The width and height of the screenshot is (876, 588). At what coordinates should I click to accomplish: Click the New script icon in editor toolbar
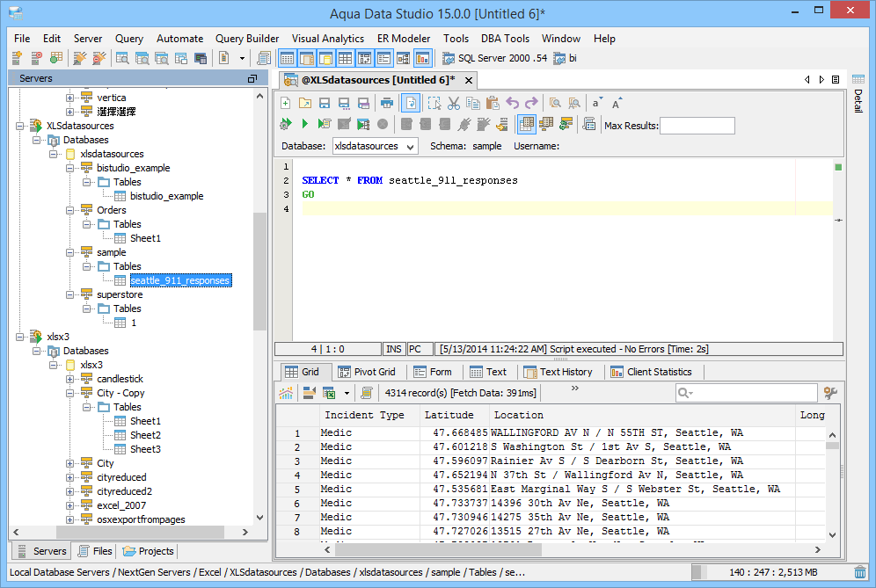click(x=286, y=103)
